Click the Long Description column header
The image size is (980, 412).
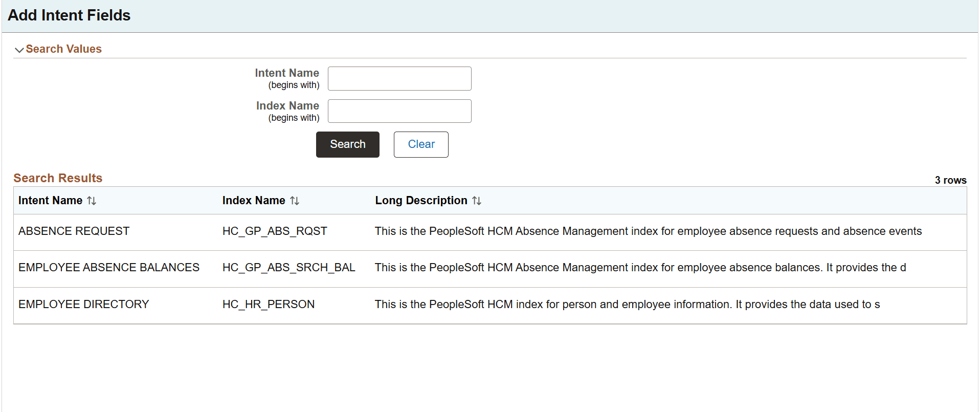tap(421, 201)
